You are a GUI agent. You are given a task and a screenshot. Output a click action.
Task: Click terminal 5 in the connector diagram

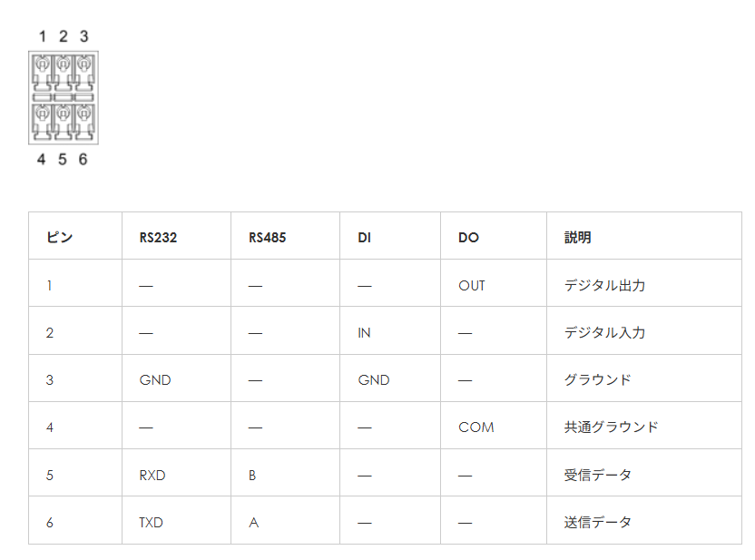(64, 122)
